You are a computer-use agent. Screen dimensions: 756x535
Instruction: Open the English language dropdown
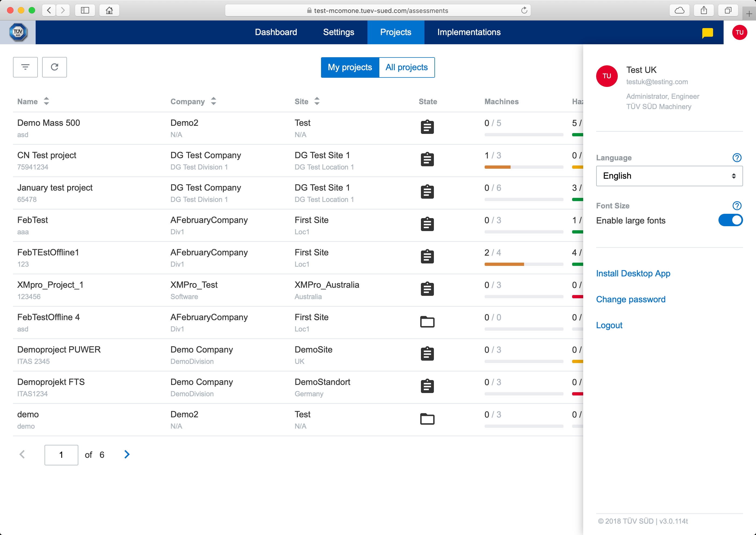pyautogui.click(x=669, y=176)
